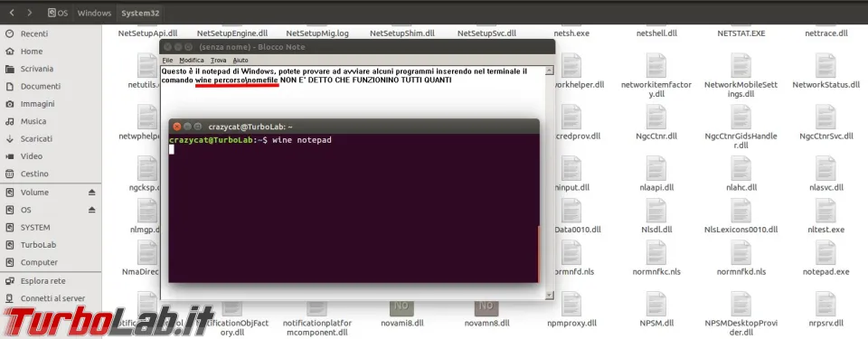Select the NgcCtnr.dll file icon
The image size is (868, 339).
(656, 117)
